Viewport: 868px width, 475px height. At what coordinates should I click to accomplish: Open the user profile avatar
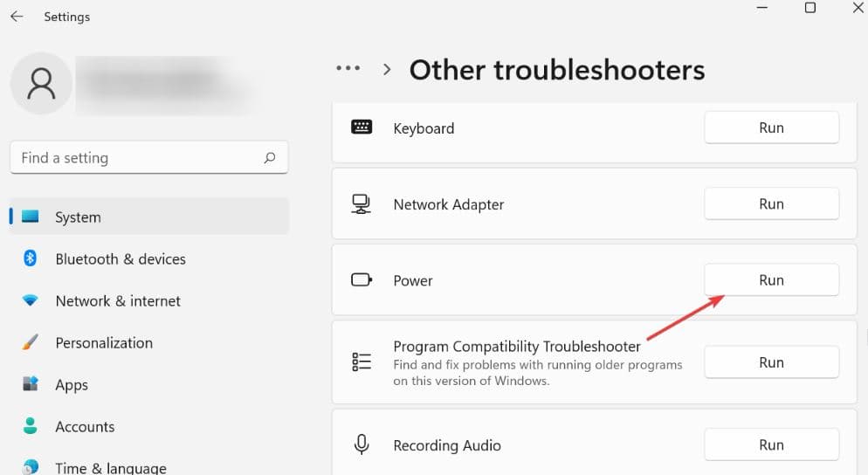pyautogui.click(x=42, y=84)
